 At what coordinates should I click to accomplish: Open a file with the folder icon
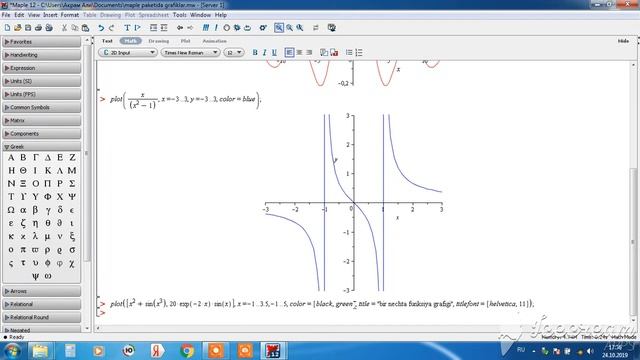[x=18, y=28]
